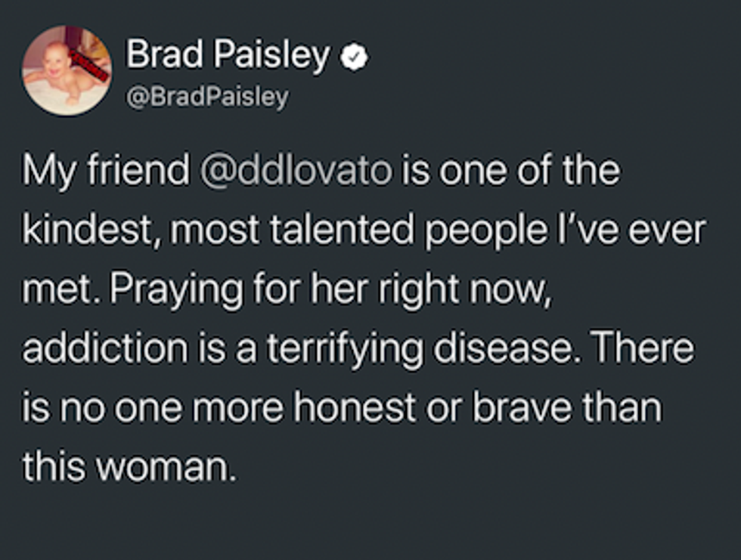This screenshot has width=741, height=560.
Task: Click the @BradPaisley handle
Action: coord(206,97)
